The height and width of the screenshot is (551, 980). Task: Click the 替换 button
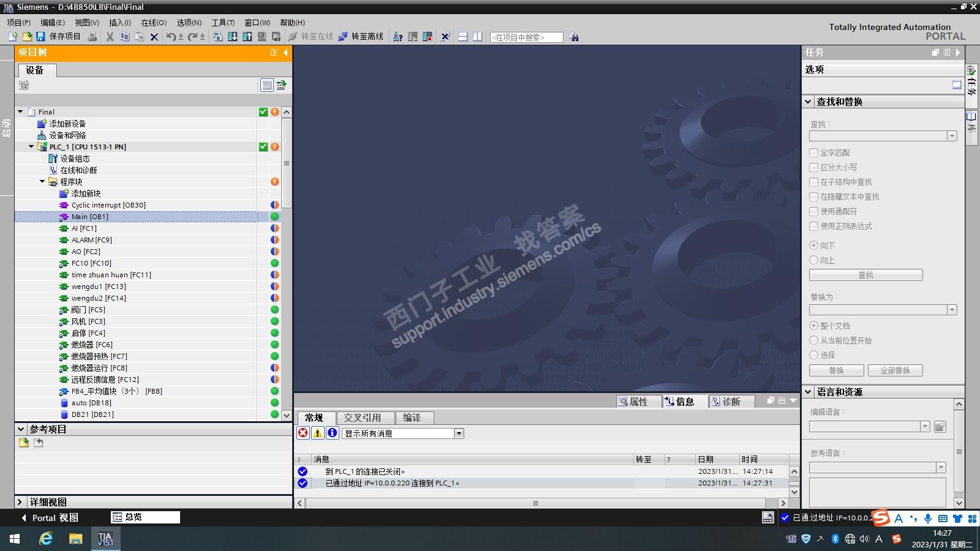[x=837, y=370]
